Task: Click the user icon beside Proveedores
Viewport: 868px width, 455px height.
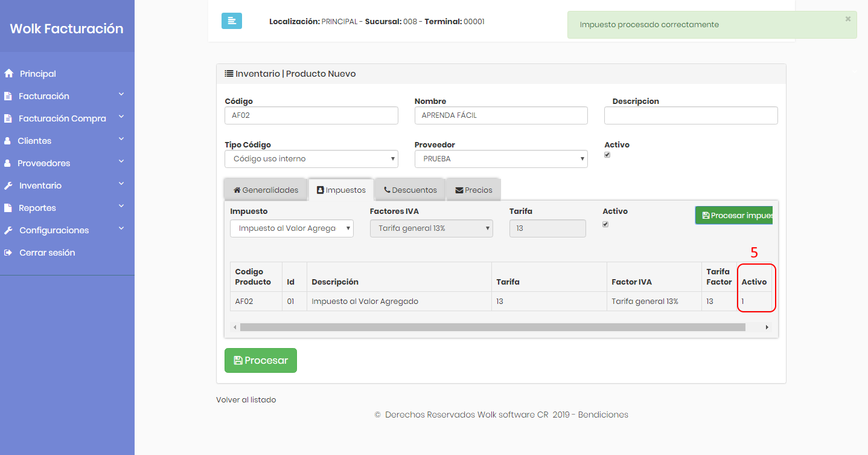Action: point(7,163)
